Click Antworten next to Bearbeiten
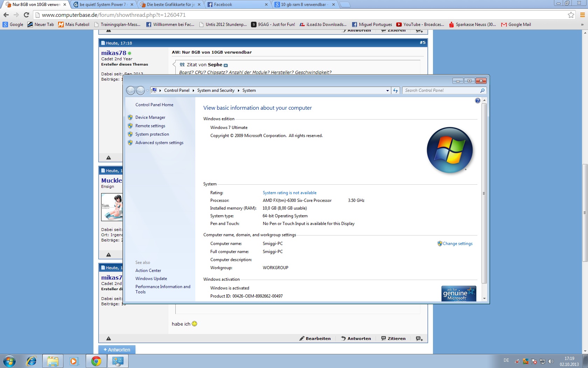 356,339
